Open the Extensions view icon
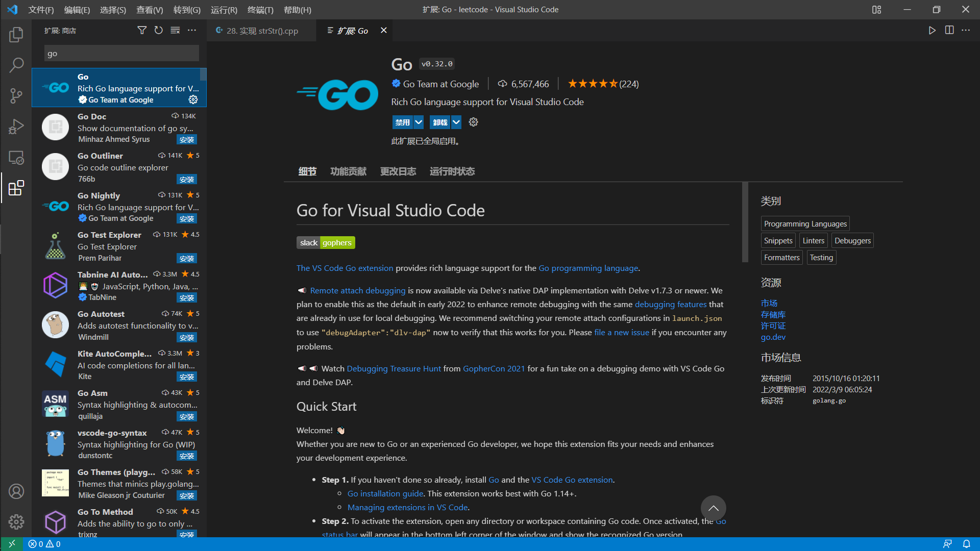 (x=16, y=188)
